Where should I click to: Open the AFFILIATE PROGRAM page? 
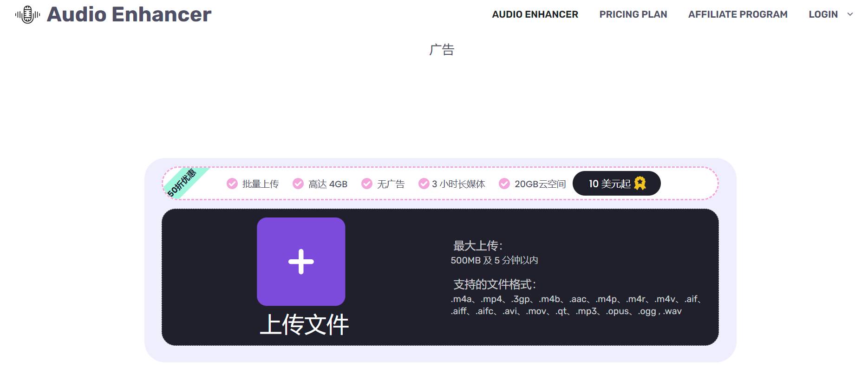[x=737, y=14]
